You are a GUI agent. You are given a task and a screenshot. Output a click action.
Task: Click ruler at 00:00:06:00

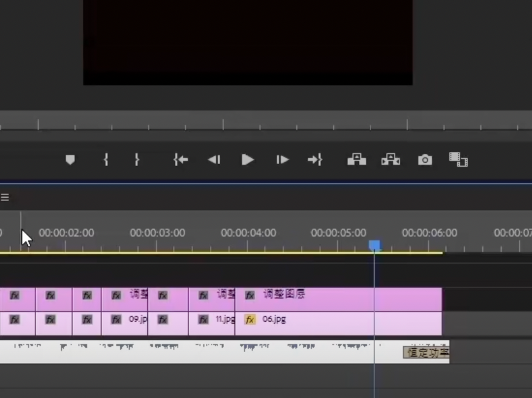pos(429,233)
